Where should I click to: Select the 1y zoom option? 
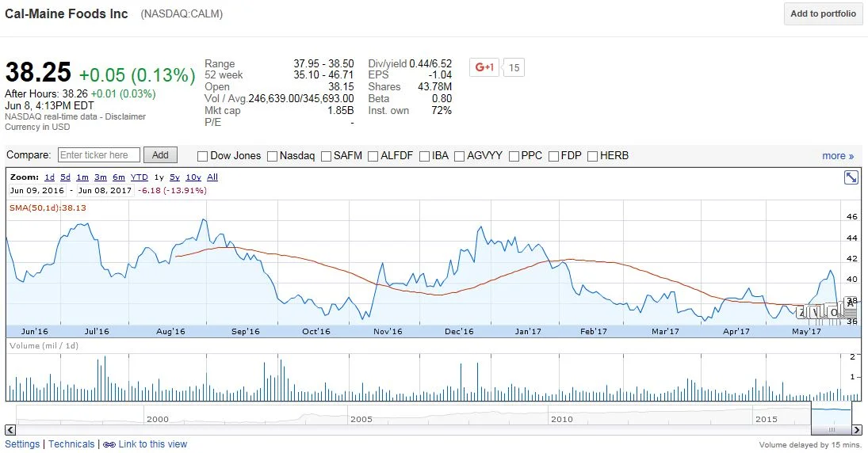[x=159, y=177]
